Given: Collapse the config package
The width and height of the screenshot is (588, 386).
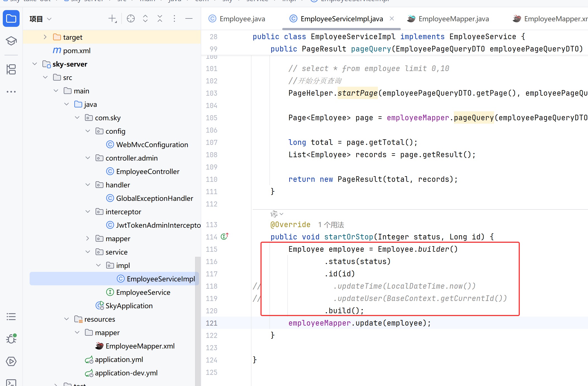Looking at the screenshot, I should coord(88,131).
